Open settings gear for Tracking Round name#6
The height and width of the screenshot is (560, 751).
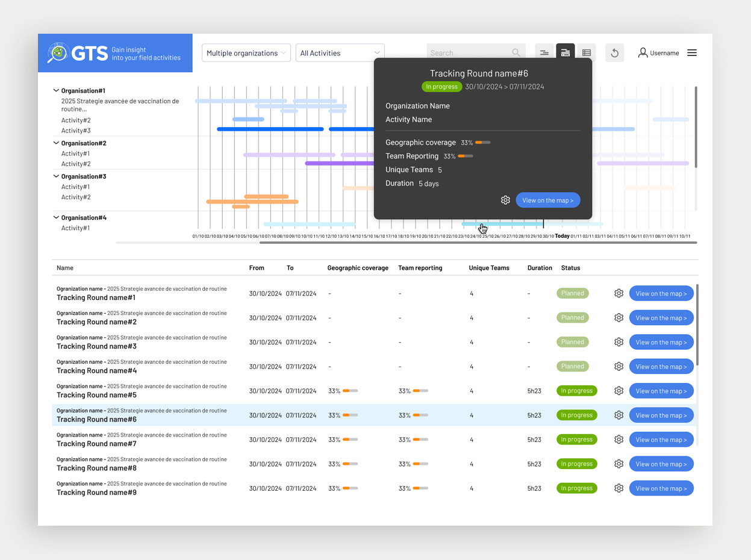[x=619, y=415]
